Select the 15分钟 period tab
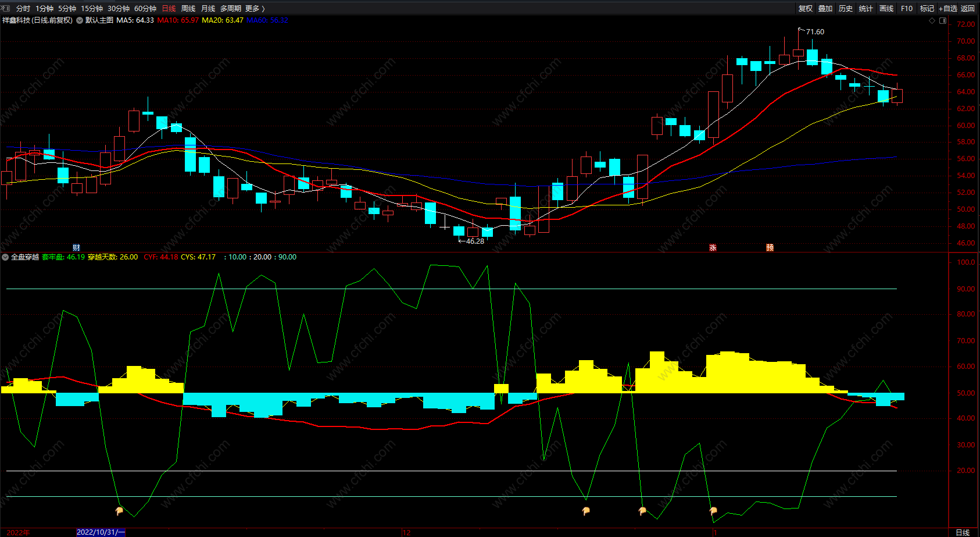Viewport: 980px width, 537px height. click(92, 9)
